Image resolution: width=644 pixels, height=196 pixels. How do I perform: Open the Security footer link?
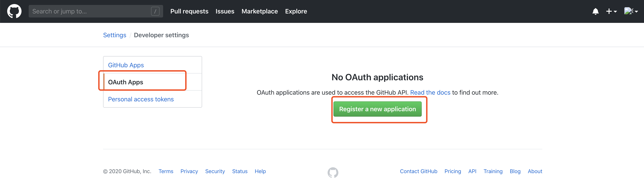pyautogui.click(x=215, y=171)
